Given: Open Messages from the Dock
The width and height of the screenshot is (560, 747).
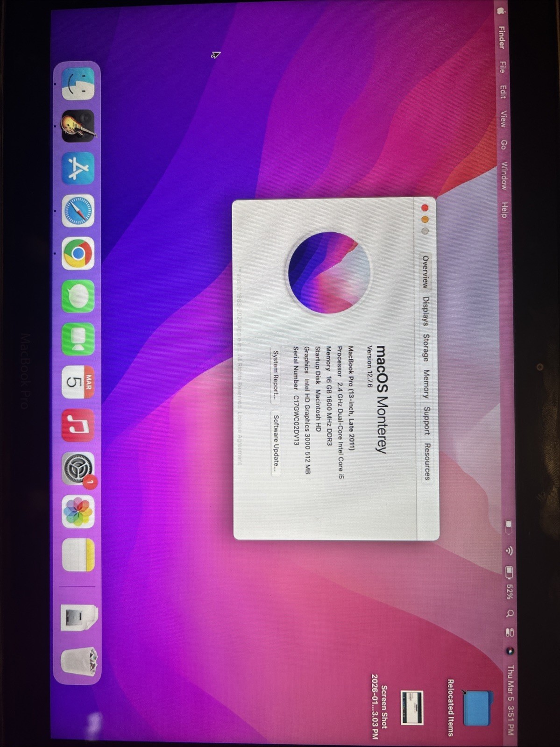Looking at the screenshot, I should (x=78, y=296).
